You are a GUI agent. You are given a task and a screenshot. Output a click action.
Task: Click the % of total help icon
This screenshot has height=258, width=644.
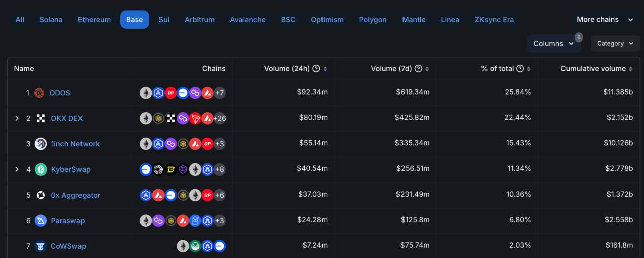520,69
